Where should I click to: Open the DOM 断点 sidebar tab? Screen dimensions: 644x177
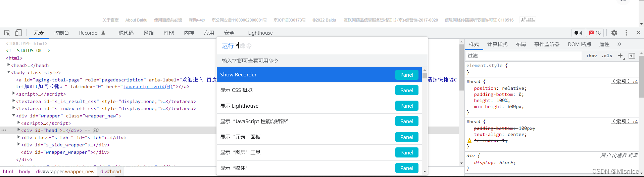click(x=579, y=44)
